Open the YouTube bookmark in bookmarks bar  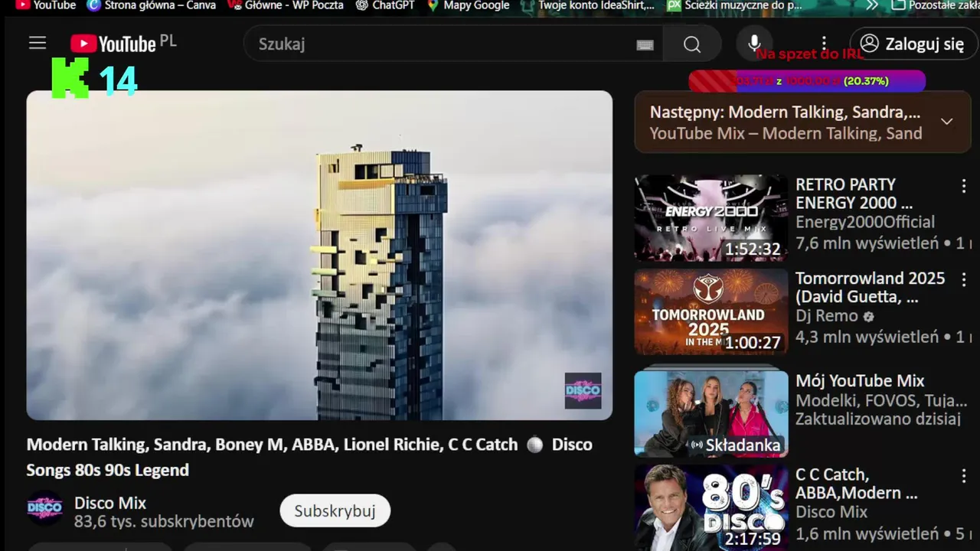(46, 5)
